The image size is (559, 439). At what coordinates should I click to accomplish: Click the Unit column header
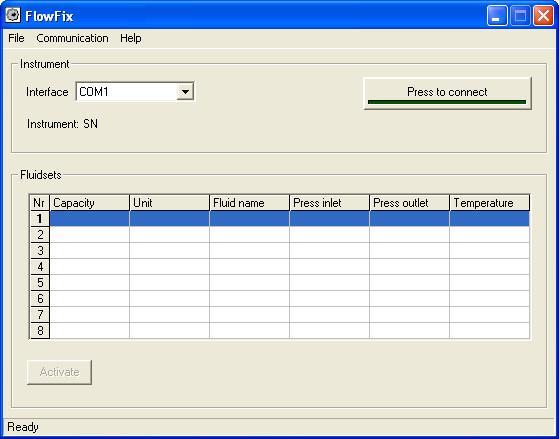point(169,203)
